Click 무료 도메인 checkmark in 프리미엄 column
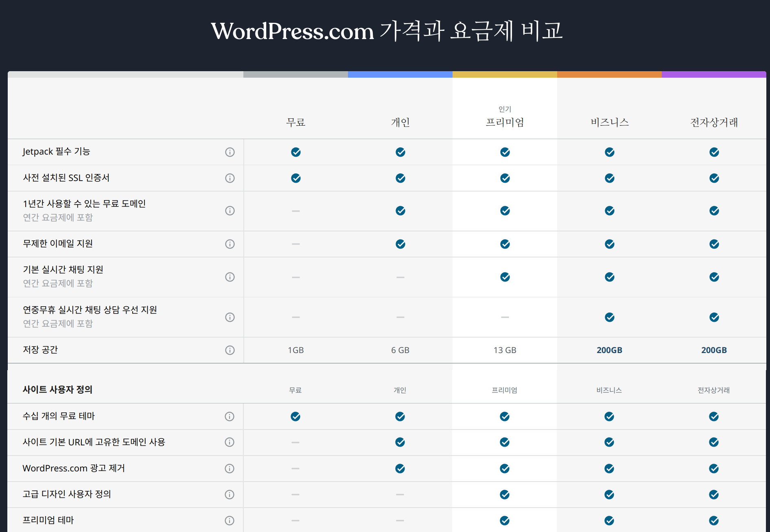The height and width of the screenshot is (532, 770). tap(505, 211)
